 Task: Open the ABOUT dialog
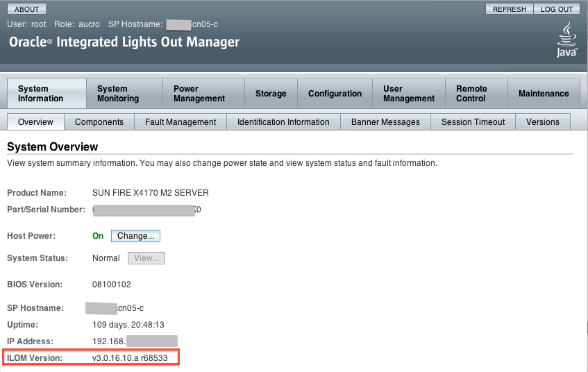26,9
